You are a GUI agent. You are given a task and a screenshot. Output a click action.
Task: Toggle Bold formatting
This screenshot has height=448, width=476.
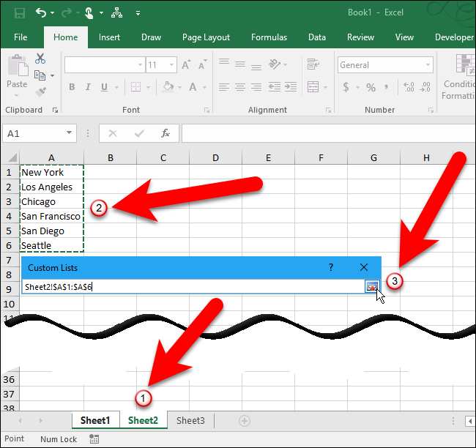tap(72, 87)
